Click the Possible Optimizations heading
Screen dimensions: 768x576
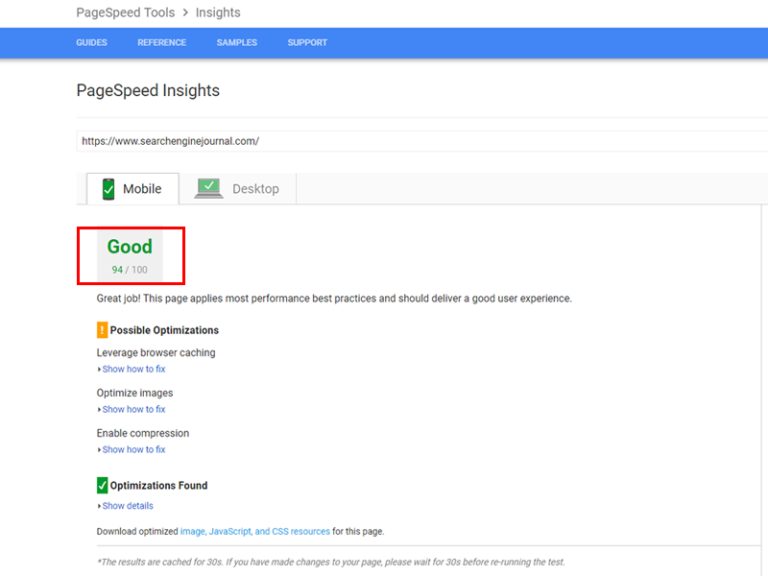click(x=164, y=330)
